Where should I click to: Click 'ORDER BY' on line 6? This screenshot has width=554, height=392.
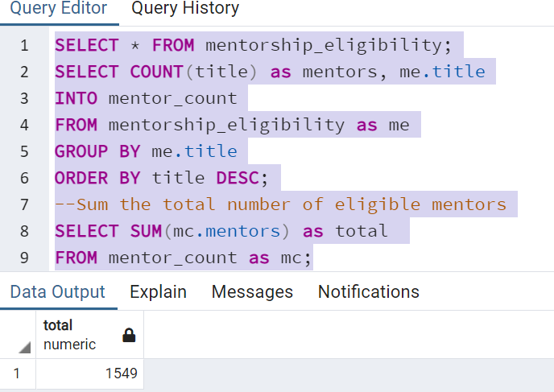(x=97, y=178)
